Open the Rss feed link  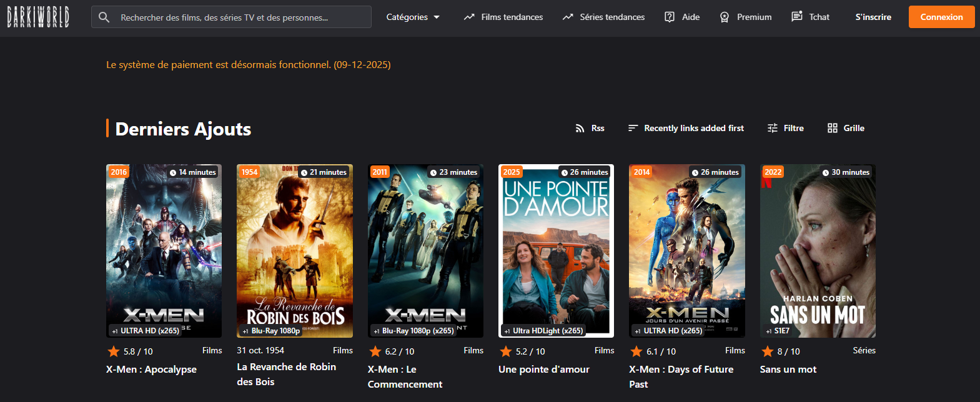point(590,128)
